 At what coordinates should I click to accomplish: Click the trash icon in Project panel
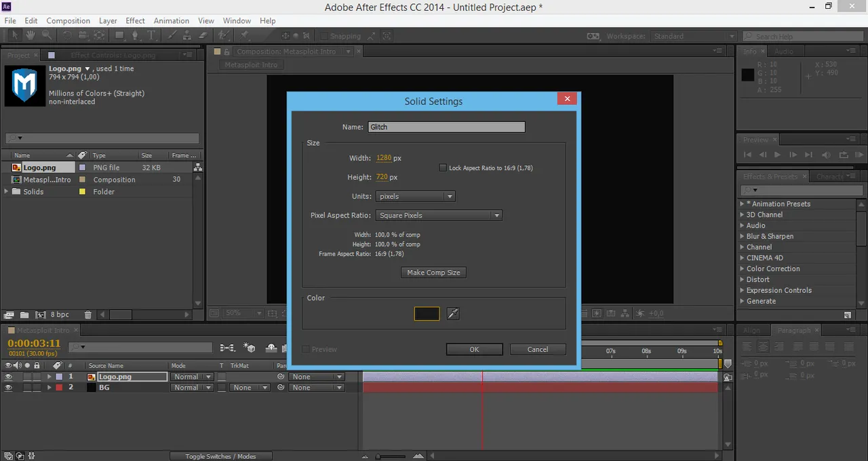(x=87, y=315)
